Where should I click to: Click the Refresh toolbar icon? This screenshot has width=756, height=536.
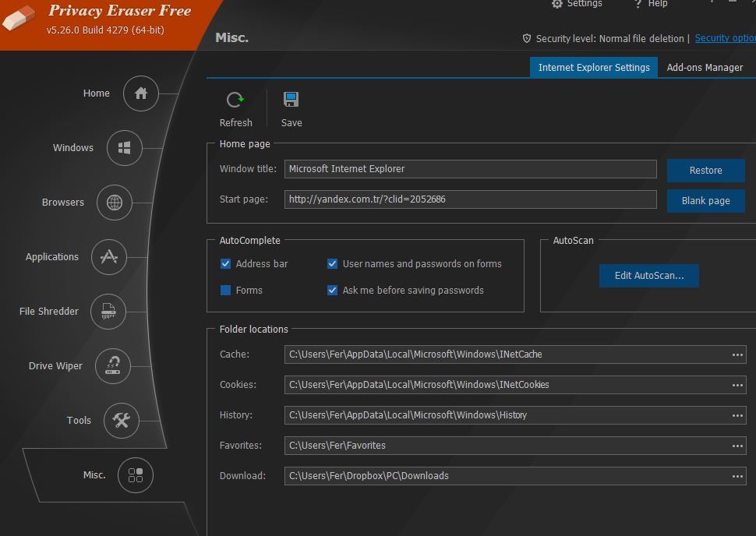click(x=235, y=100)
